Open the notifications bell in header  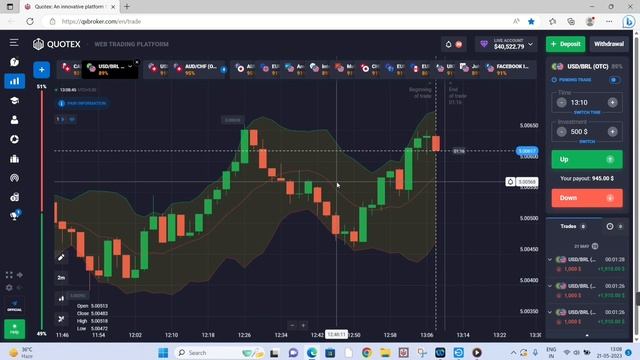[449, 44]
